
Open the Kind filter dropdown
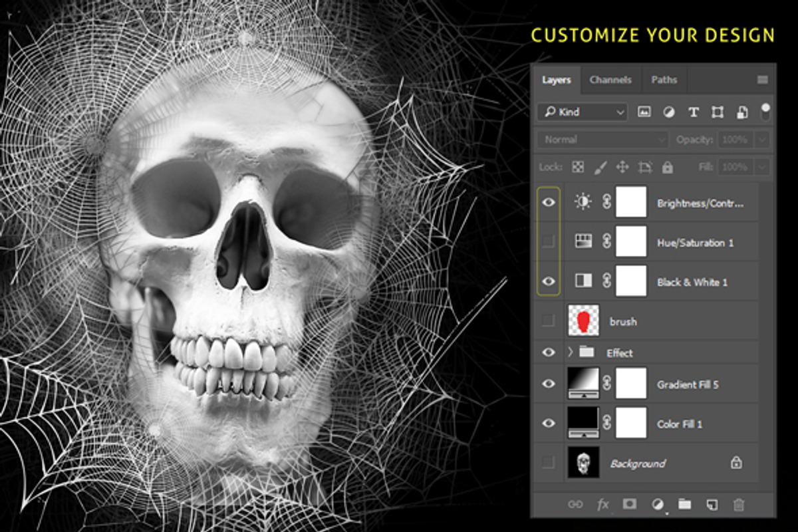pyautogui.click(x=583, y=112)
